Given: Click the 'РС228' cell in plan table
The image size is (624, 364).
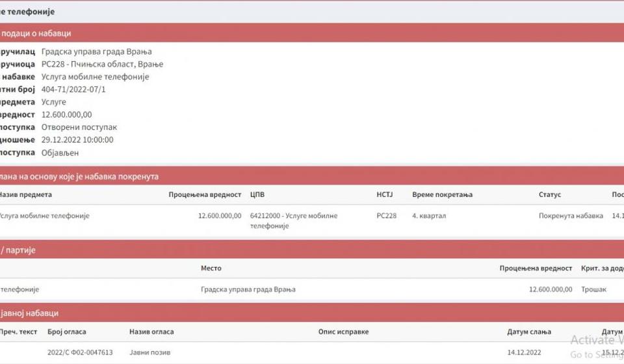Looking at the screenshot, I should [x=386, y=216].
